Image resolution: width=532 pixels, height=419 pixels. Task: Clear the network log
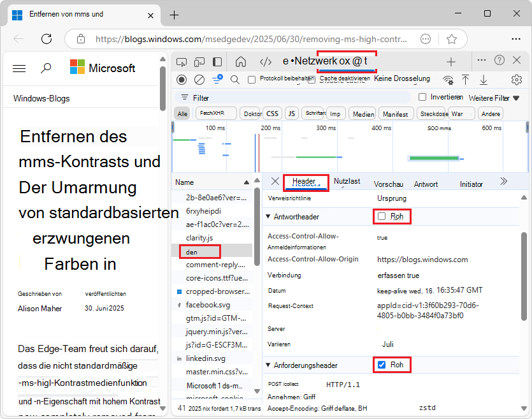click(x=199, y=80)
